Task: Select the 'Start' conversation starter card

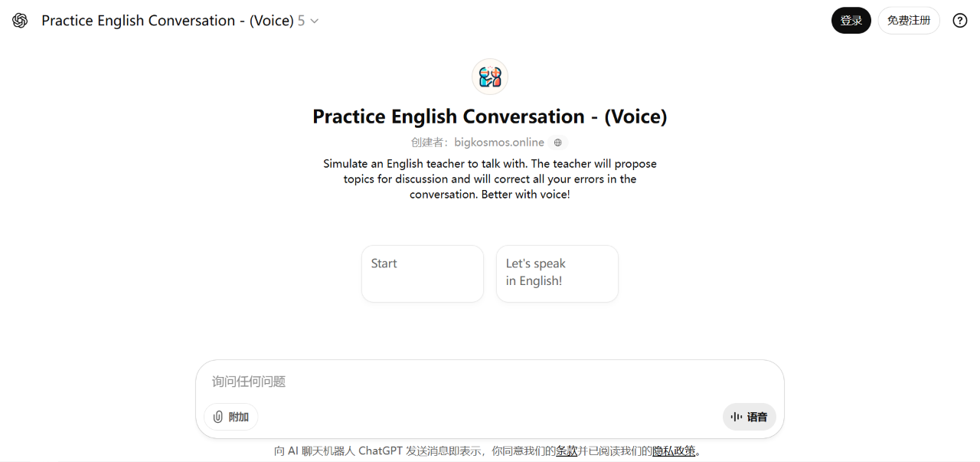Action: point(422,274)
